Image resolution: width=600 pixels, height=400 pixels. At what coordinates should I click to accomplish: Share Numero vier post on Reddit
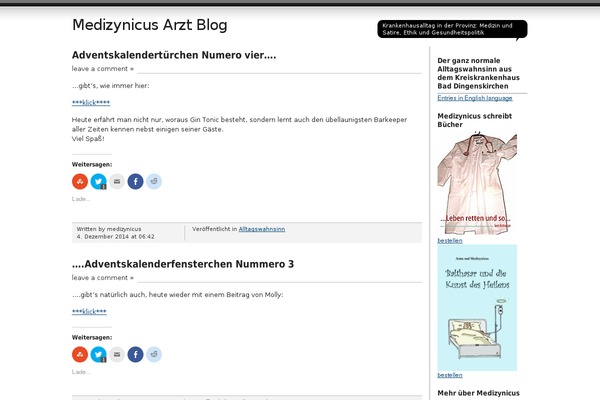(154, 181)
